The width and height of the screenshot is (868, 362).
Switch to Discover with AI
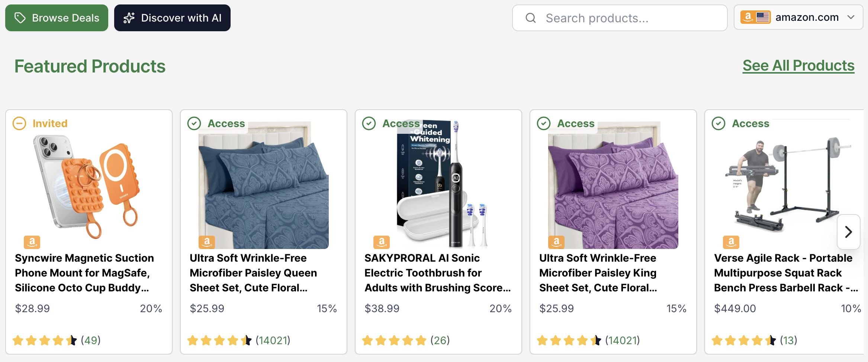[172, 18]
